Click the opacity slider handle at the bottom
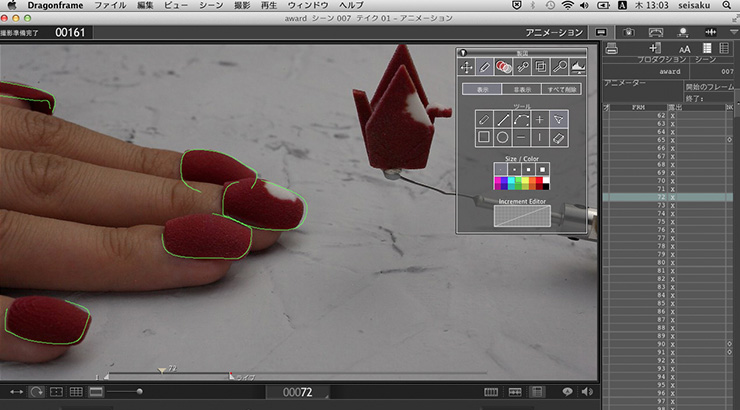740x410 pixels. coord(139,391)
